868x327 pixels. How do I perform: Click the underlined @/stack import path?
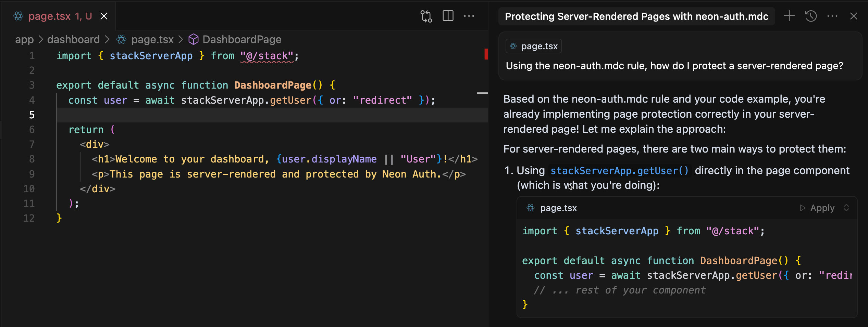268,56
